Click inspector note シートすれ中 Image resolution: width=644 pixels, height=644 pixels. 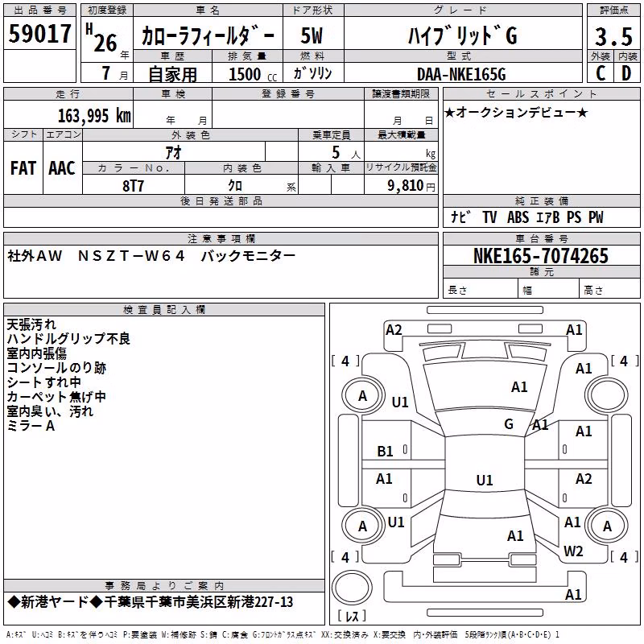(43, 382)
